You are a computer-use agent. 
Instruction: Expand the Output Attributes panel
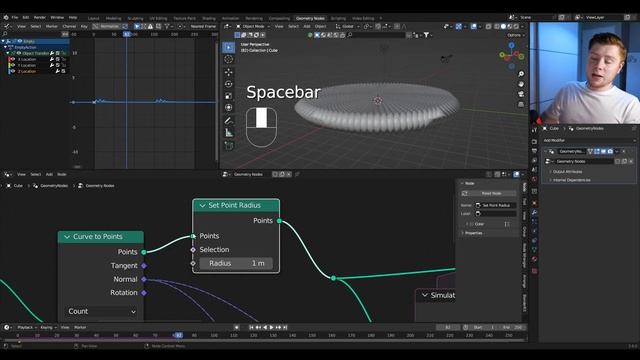pyautogui.click(x=567, y=172)
